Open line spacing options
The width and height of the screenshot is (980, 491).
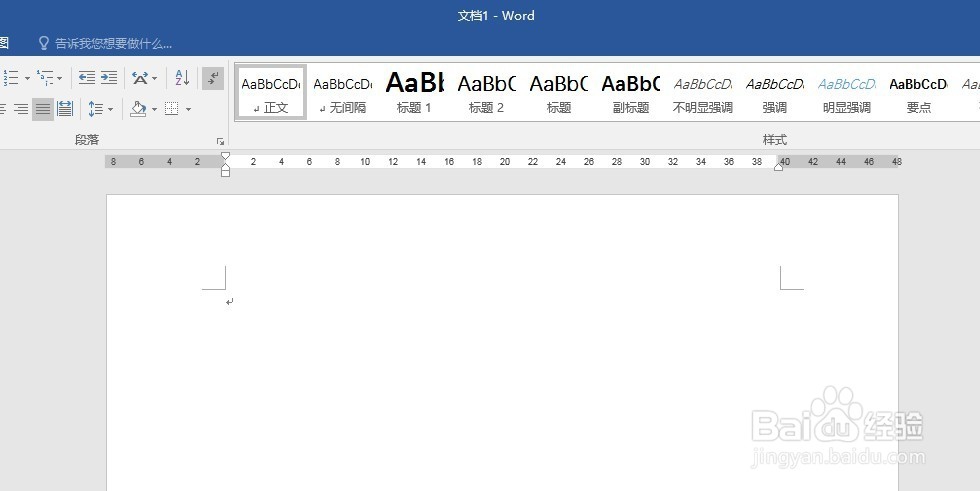tap(96, 109)
